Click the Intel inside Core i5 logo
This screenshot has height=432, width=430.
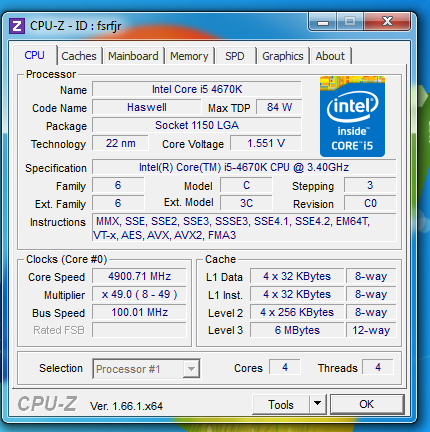pyautogui.click(x=352, y=116)
